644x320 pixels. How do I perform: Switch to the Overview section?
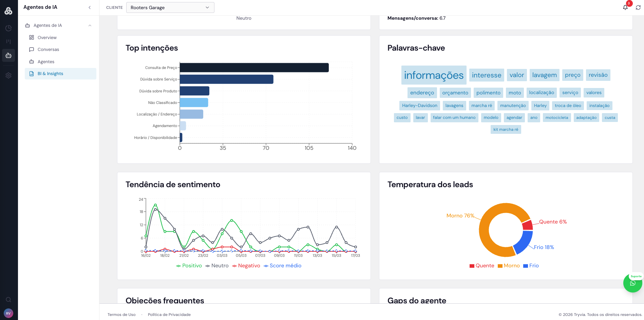47,37
